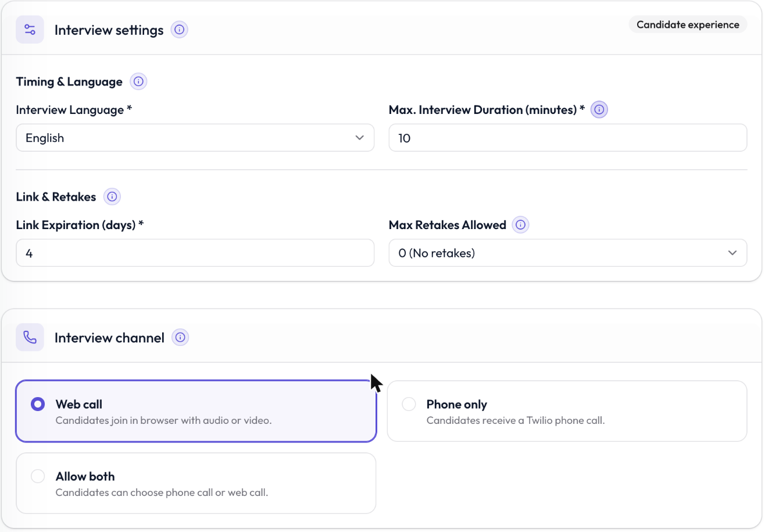Image resolution: width=765 pixels, height=532 pixels.
Task: Focus the Link Expiration days field
Action: [x=195, y=253]
